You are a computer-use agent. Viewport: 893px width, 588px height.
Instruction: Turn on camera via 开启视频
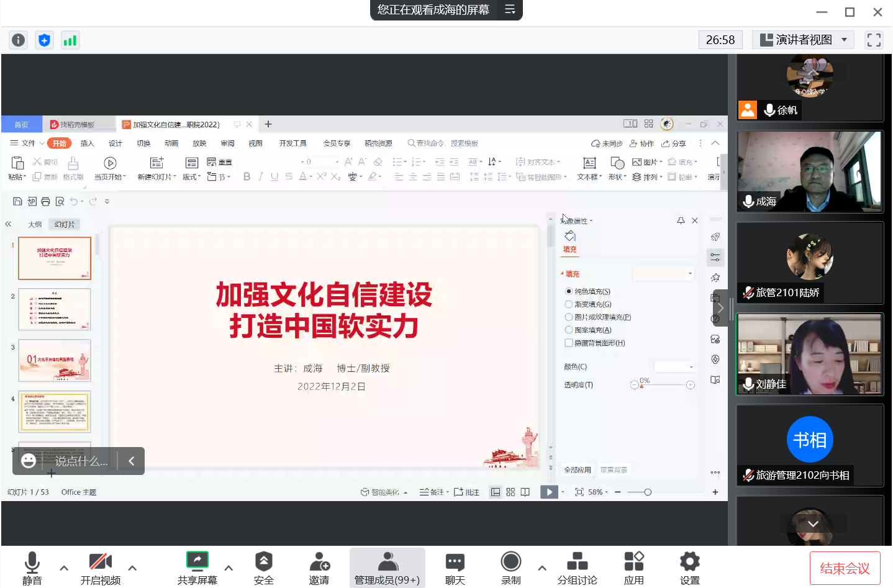tap(100, 568)
